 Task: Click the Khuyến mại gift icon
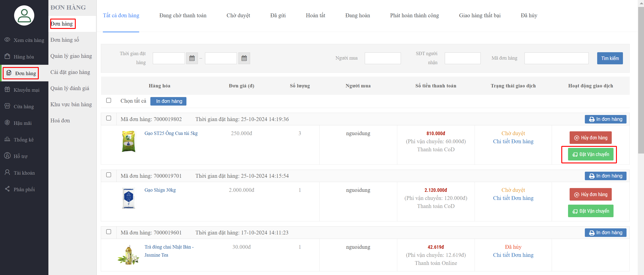click(x=7, y=89)
